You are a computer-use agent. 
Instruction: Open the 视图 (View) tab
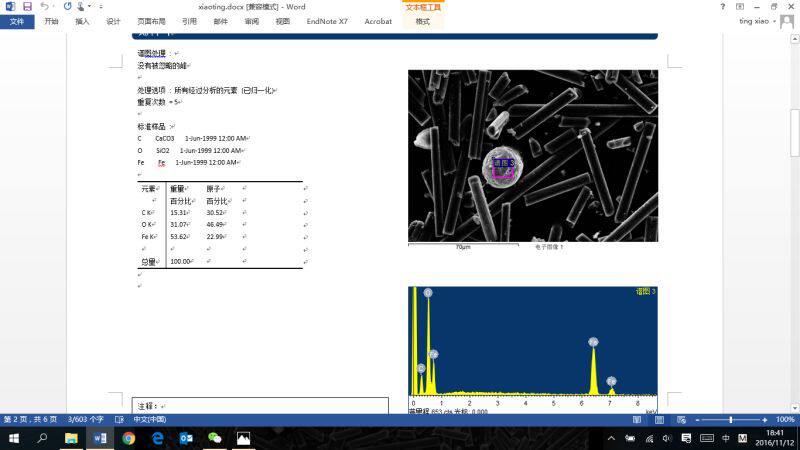coord(283,21)
